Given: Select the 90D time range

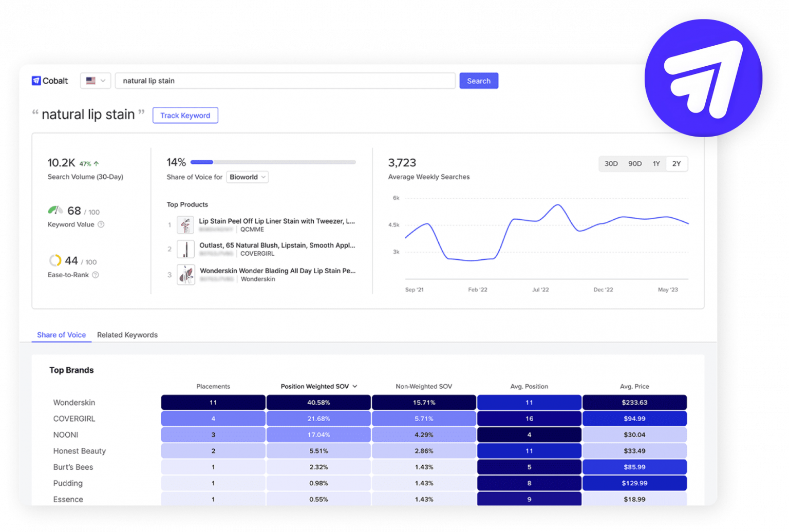Looking at the screenshot, I should (x=635, y=164).
